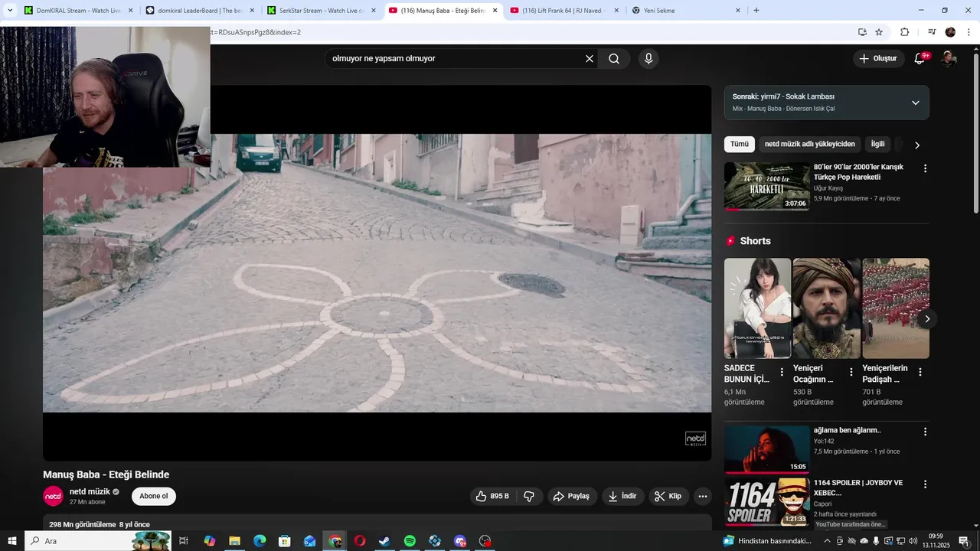
Task: Select the İlgili filter chip
Action: click(877, 144)
